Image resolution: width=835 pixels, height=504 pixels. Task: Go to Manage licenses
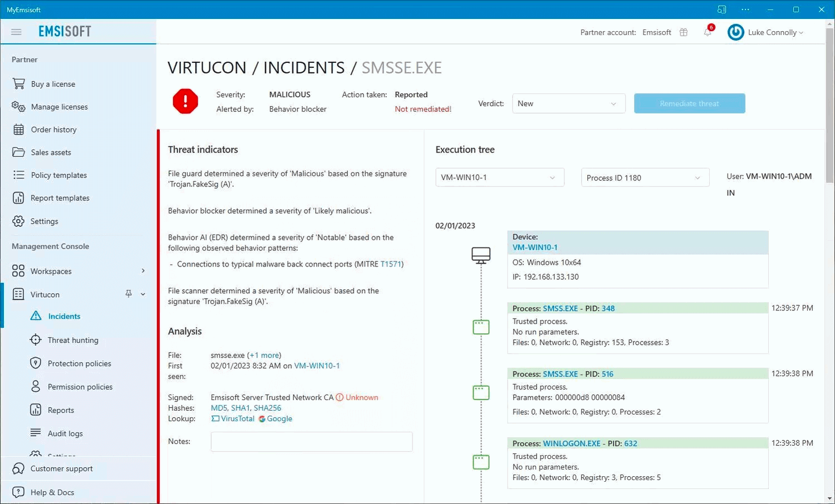click(x=59, y=107)
